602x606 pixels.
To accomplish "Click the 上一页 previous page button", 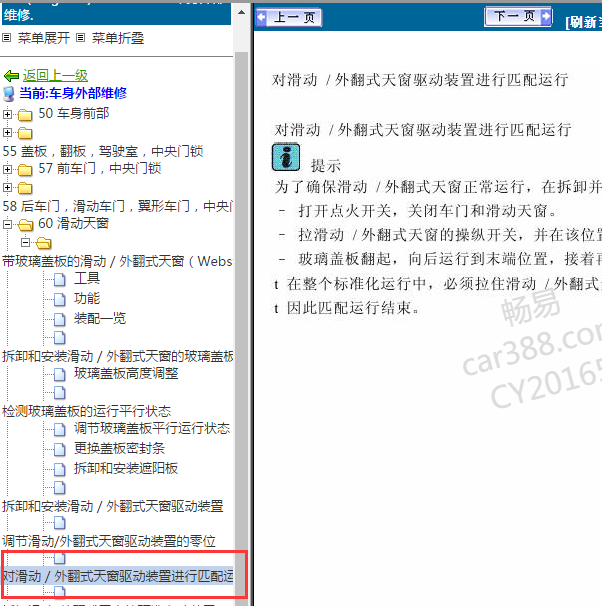I will [x=289, y=17].
